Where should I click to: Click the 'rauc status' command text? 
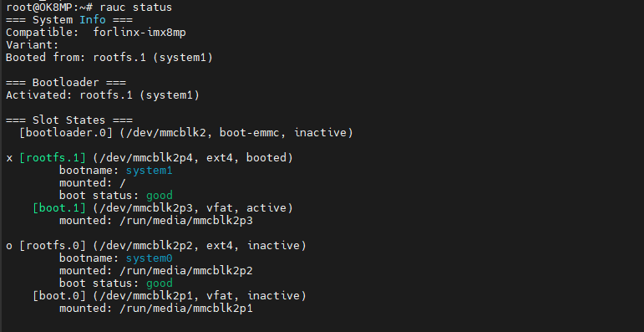135,8
